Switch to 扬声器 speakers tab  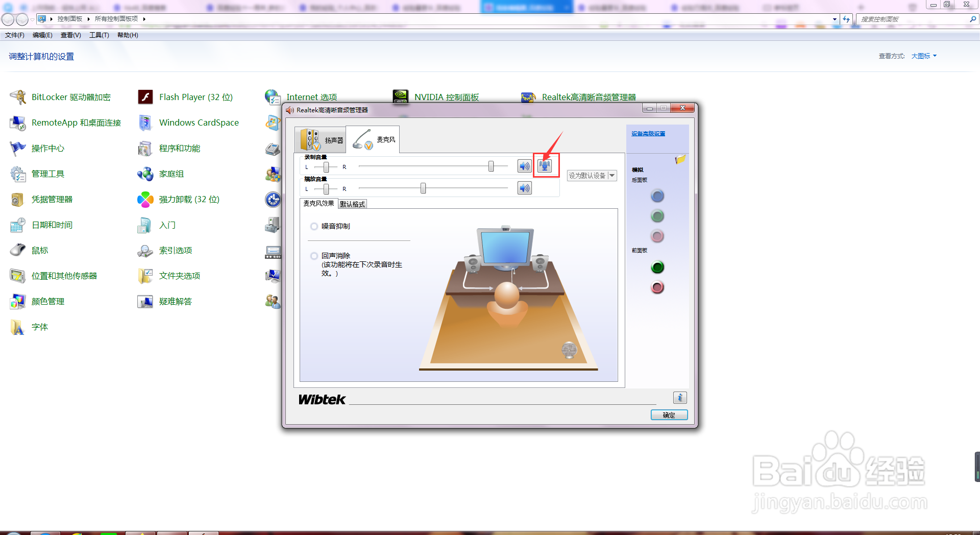321,139
